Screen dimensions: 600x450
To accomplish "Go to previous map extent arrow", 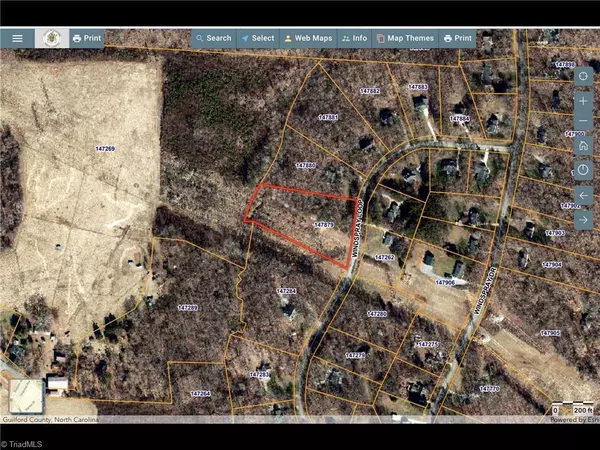I will (583, 196).
